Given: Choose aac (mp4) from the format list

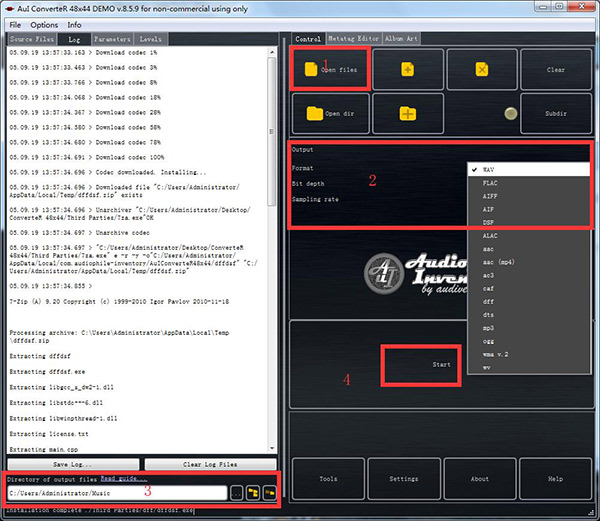Looking at the screenshot, I should click(528, 262).
